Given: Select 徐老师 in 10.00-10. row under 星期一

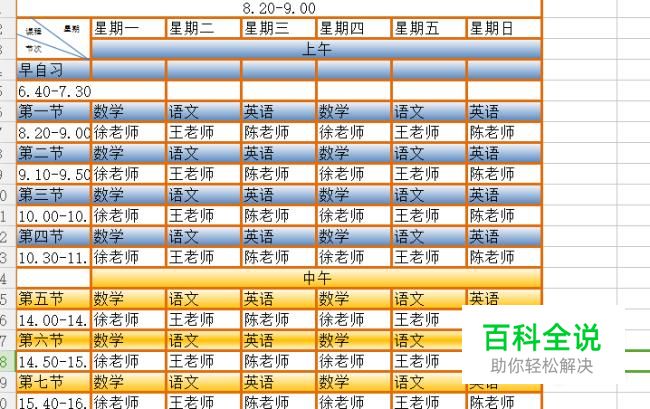Looking at the screenshot, I should pyautogui.click(x=128, y=215).
